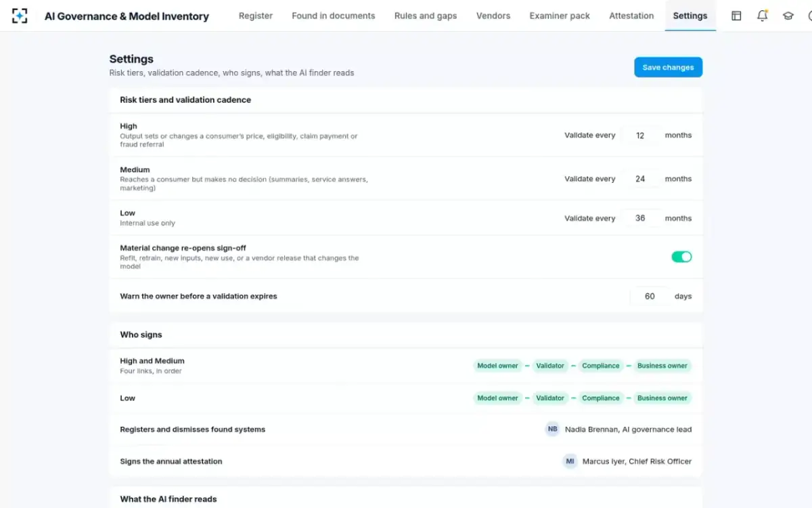Click AI Governance & Model Inventory title
Screen dimensions: 812x508
[x=127, y=16]
